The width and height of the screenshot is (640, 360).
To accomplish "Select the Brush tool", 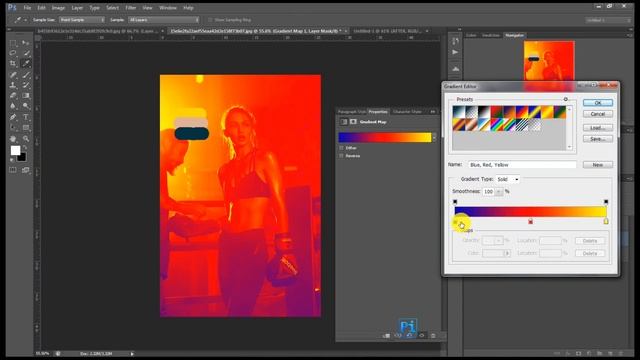I will pos(26,75).
